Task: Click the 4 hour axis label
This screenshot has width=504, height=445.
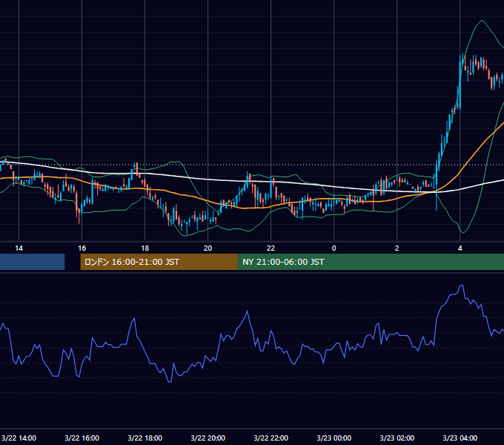Action: [x=460, y=248]
